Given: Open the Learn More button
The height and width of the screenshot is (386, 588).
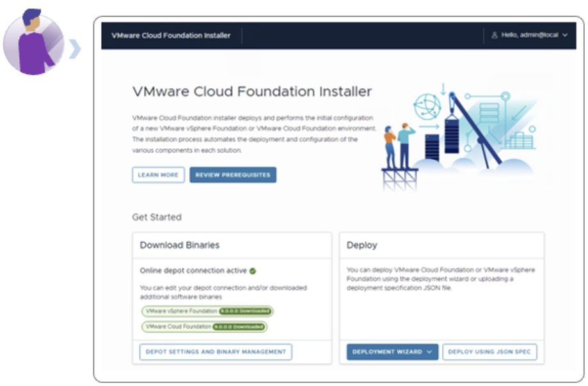Looking at the screenshot, I should pos(158,175).
